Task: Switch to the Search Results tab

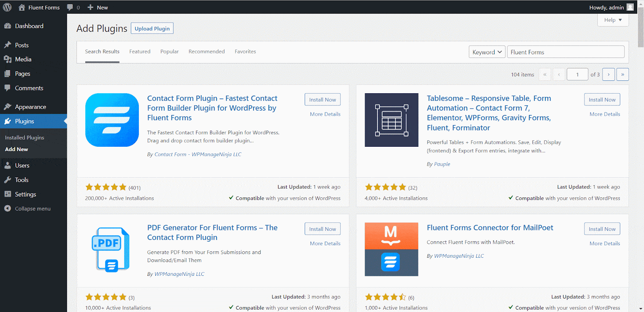Action: click(102, 51)
